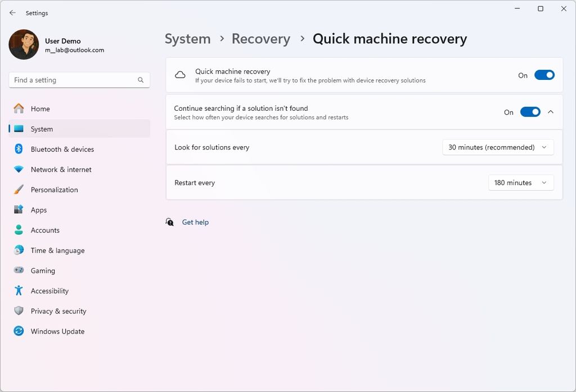Open Privacy & security shield icon

coord(17,311)
